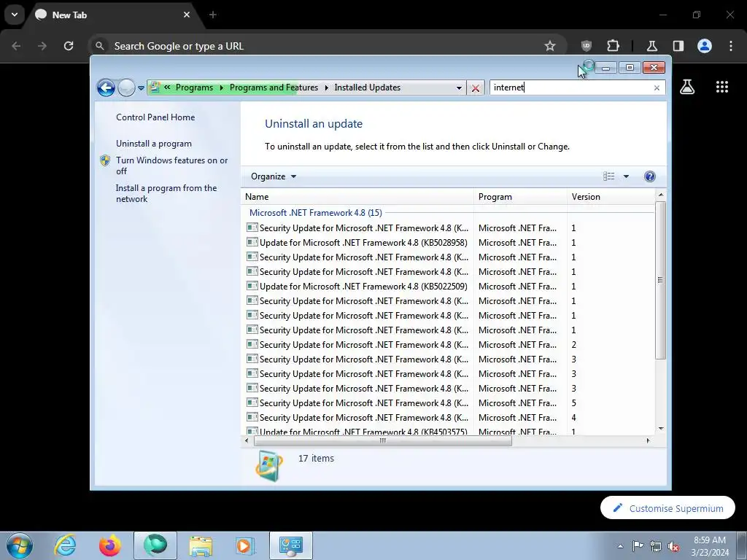Viewport: 747px width, 560px height.
Task: Select Installed Updates breadcrumb
Action: tap(368, 87)
